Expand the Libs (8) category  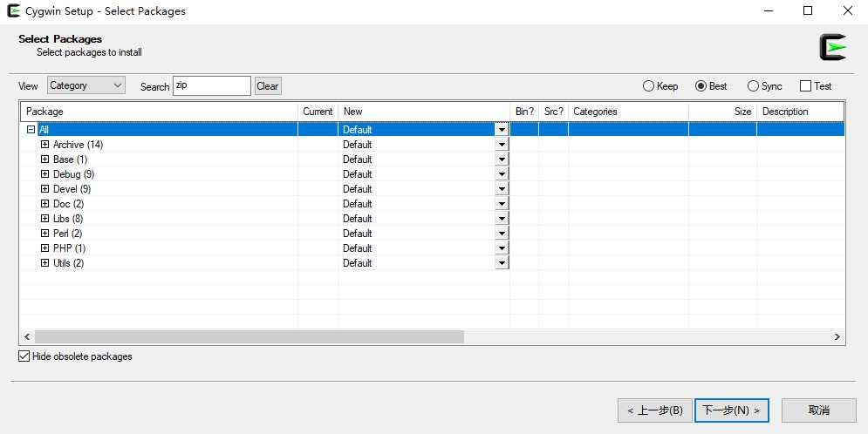coord(44,219)
